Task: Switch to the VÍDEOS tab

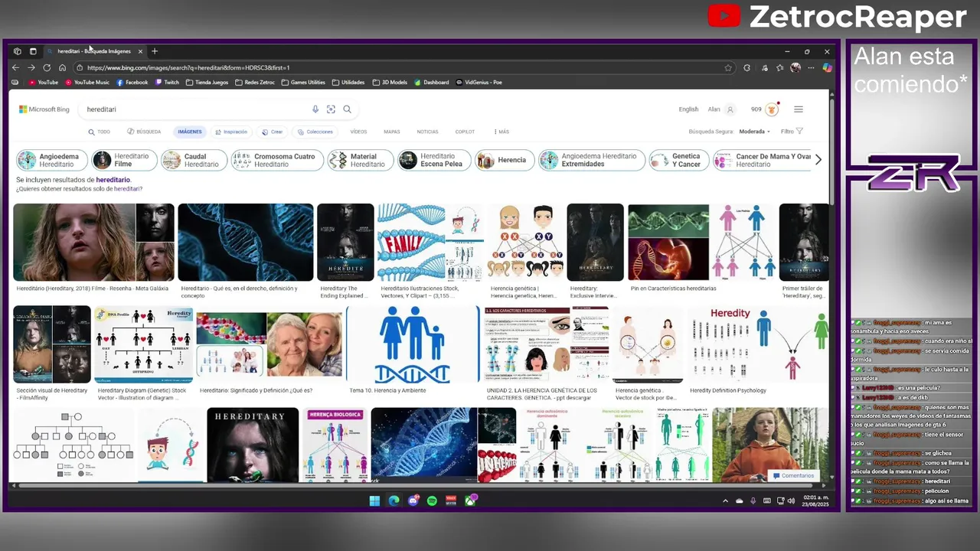Action: click(x=358, y=132)
